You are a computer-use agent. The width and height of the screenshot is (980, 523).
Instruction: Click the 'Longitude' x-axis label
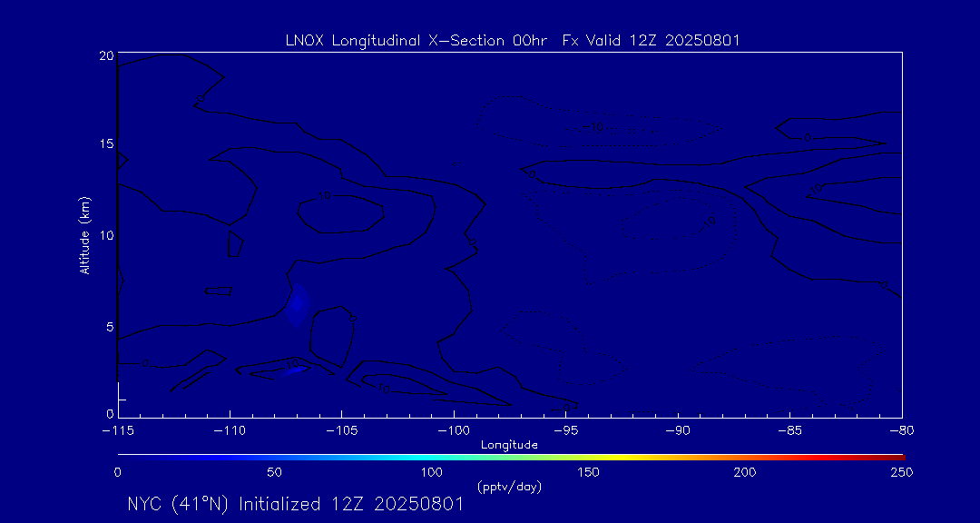coord(509,445)
